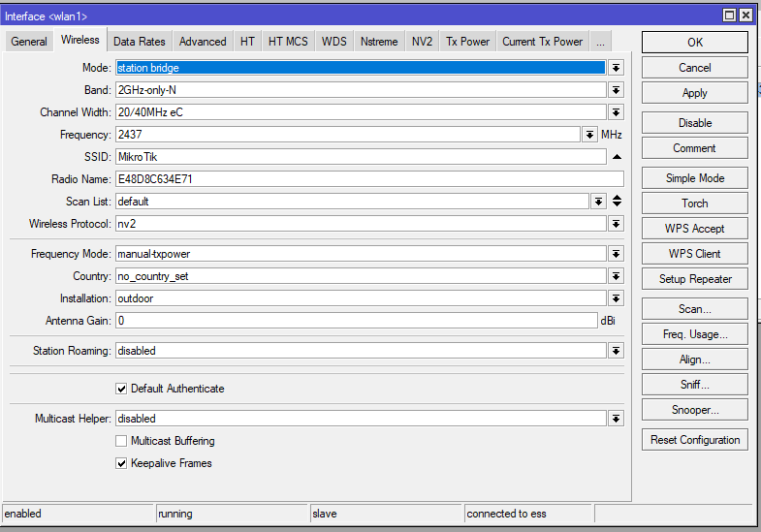Open the Tx Power tab
This screenshot has width=761, height=532.
[x=467, y=42]
